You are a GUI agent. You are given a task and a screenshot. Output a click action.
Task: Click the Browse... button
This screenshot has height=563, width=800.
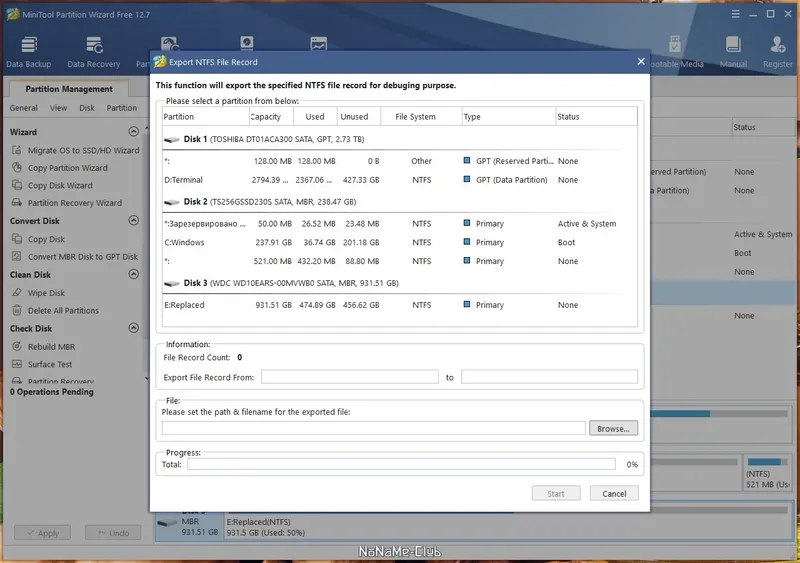coord(613,428)
